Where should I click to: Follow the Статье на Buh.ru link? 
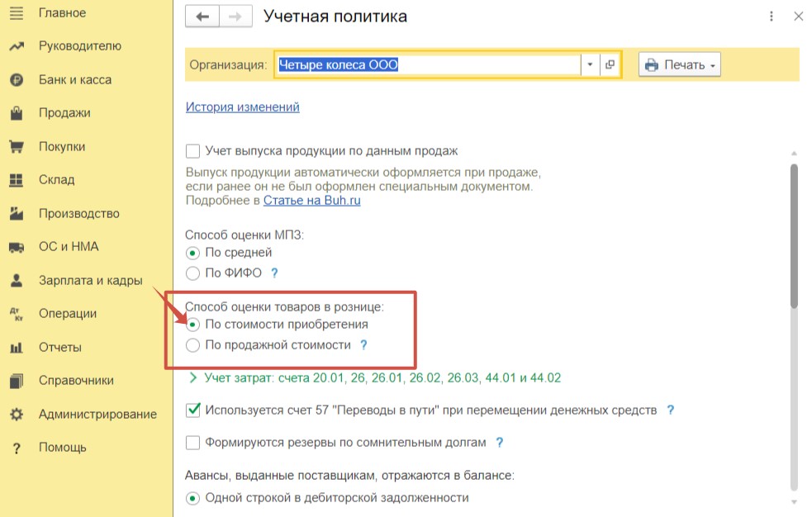click(x=311, y=201)
